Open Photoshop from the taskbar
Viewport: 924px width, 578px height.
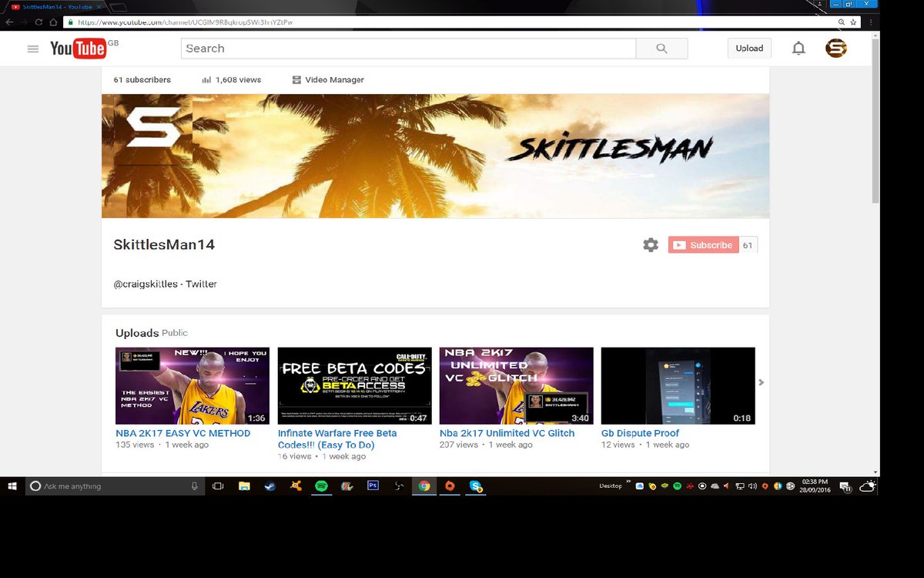[x=373, y=486]
